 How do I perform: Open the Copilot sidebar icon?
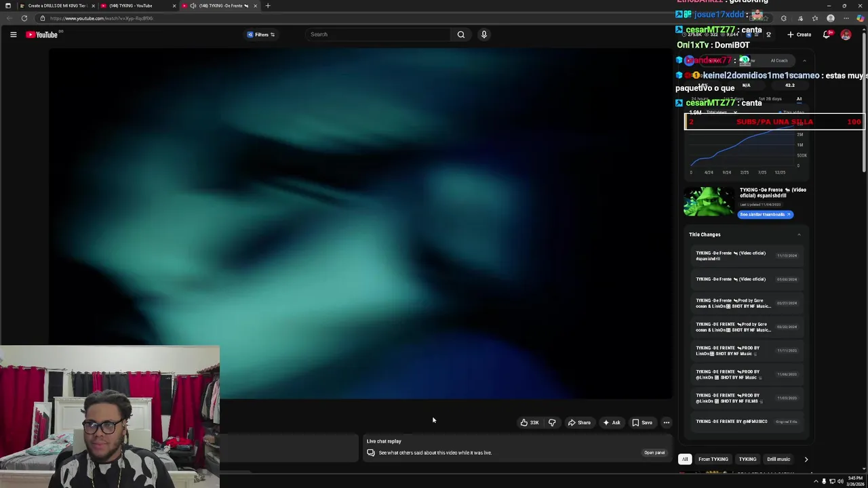(861, 18)
